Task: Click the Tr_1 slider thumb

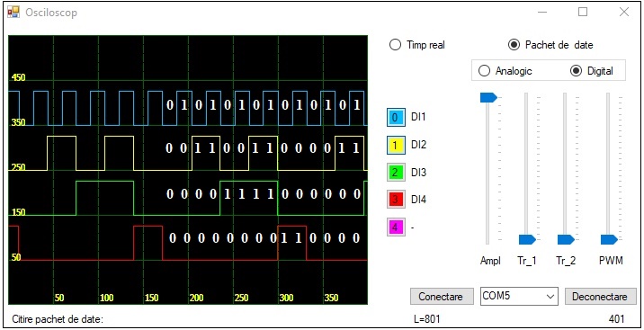Action: [527, 239]
